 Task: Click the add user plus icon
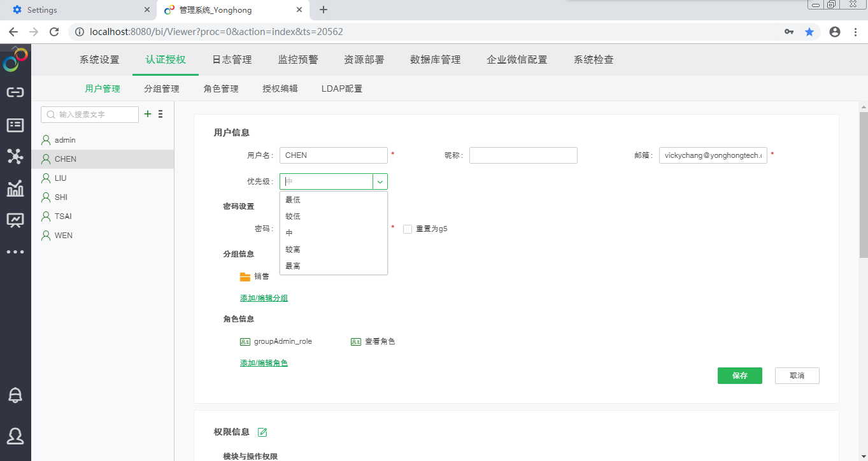148,114
